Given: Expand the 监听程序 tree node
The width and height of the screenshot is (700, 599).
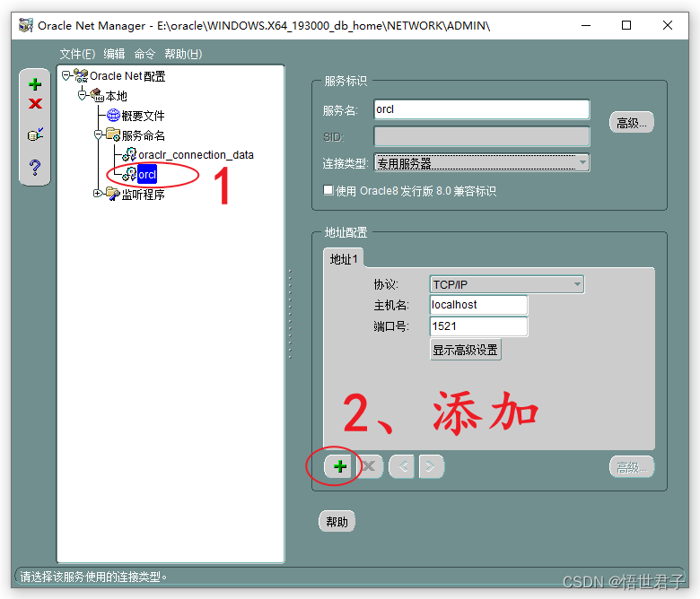Looking at the screenshot, I should 97,193.
